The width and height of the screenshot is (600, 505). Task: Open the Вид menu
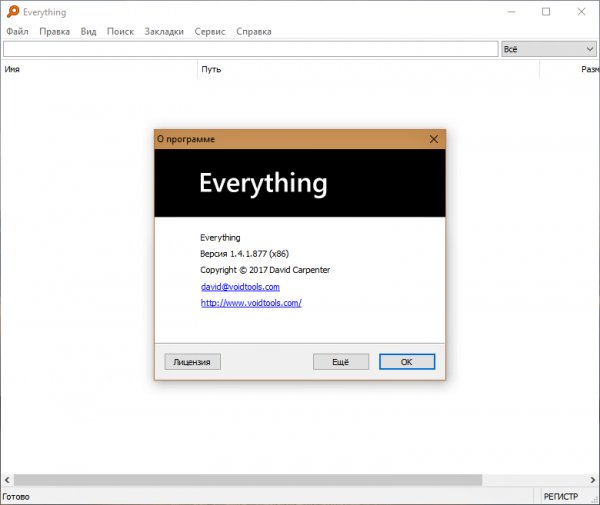[x=88, y=31]
